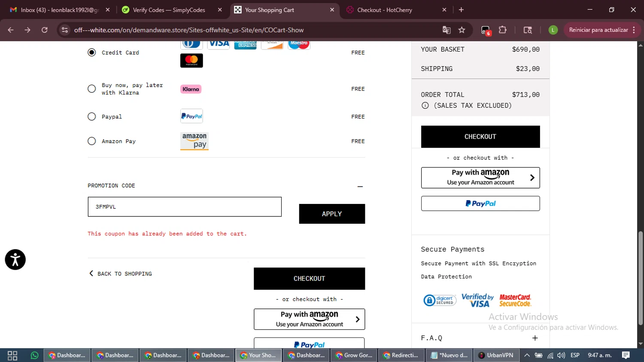Open WhatsApp from the taskbar

click(x=34, y=356)
